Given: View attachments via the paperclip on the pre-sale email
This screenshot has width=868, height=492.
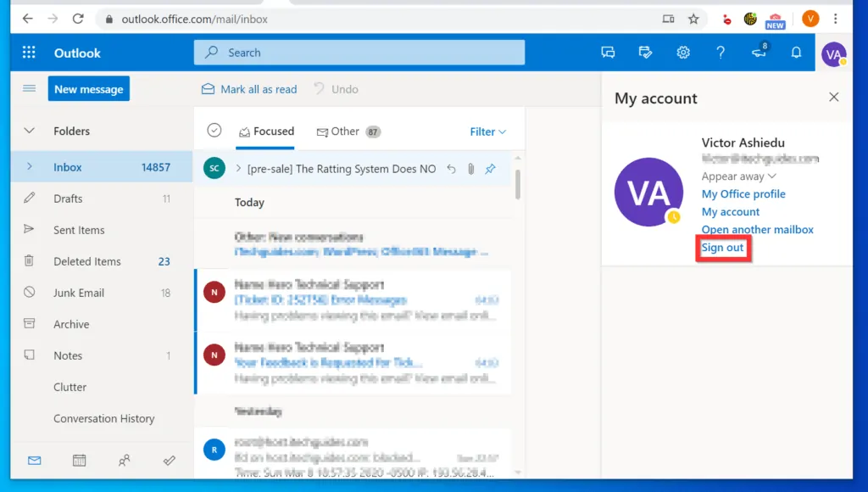Looking at the screenshot, I should pyautogui.click(x=470, y=169).
